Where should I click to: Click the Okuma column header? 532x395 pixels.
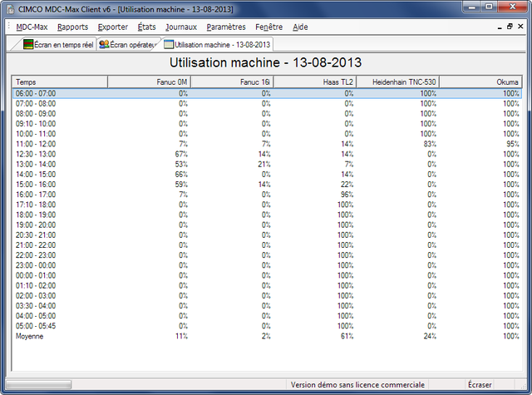tap(480, 81)
